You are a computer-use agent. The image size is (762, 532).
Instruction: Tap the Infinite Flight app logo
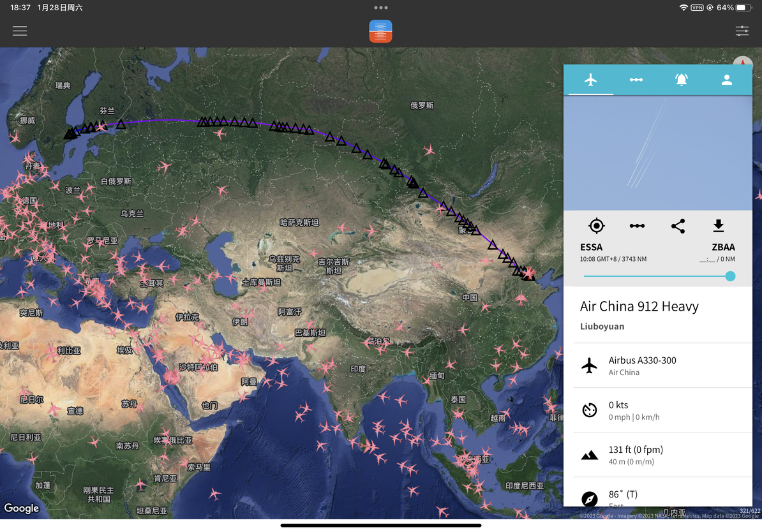(x=380, y=31)
